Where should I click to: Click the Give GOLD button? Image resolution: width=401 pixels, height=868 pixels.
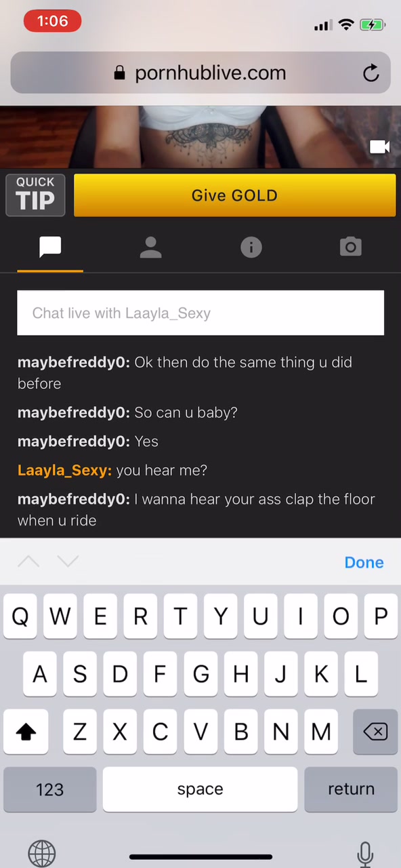(234, 195)
